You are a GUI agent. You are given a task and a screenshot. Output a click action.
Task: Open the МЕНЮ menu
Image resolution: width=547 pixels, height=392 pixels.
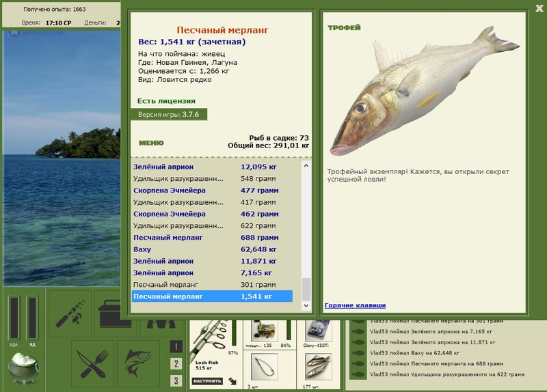pos(151,143)
